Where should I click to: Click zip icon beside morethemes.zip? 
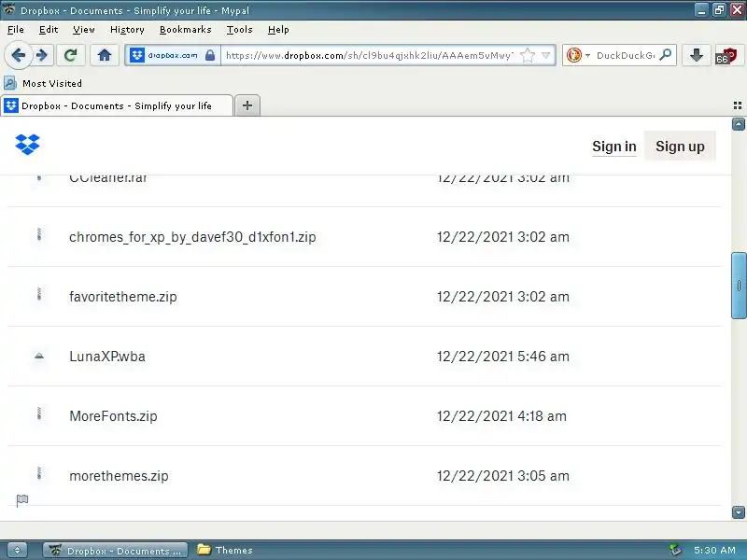click(39, 473)
